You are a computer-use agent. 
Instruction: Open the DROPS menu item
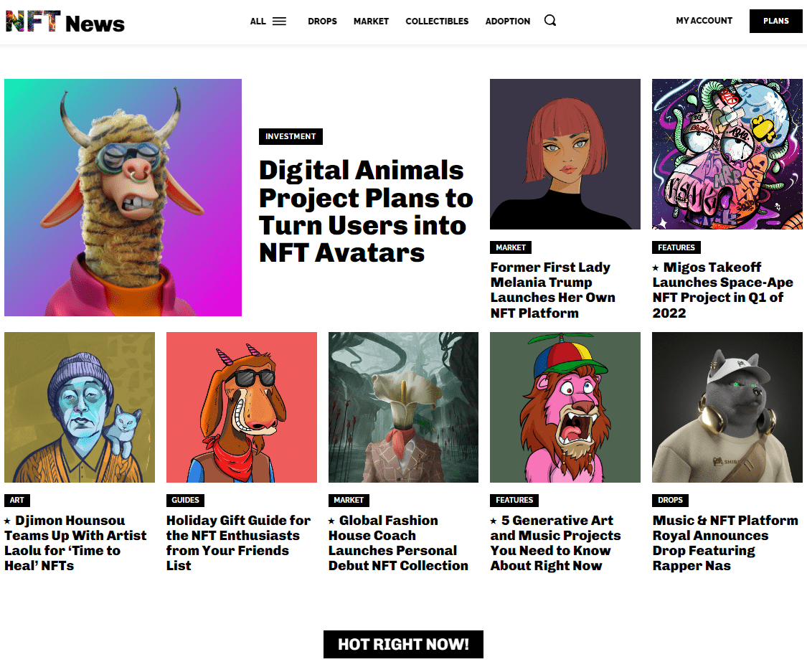pyautogui.click(x=322, y=22)
